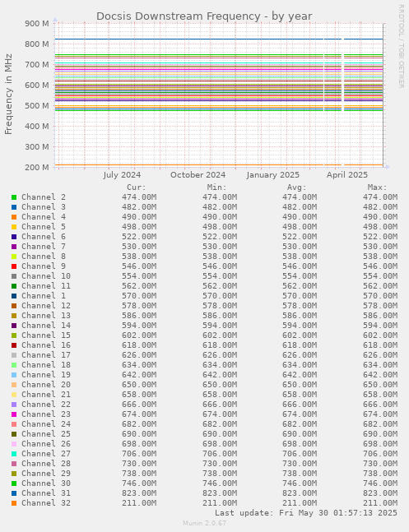Click Channel 9 Min value 546.00M

click(220, 266)
